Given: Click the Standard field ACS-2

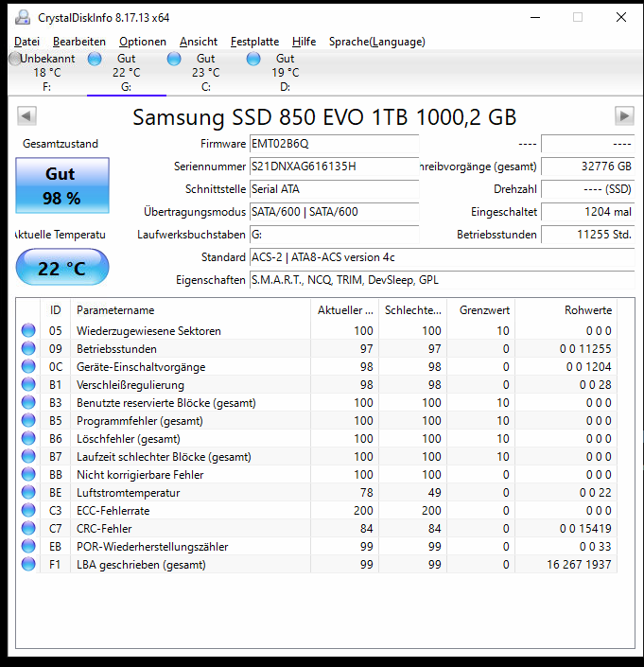Looking at the screenshot, I should coord(442,257).
